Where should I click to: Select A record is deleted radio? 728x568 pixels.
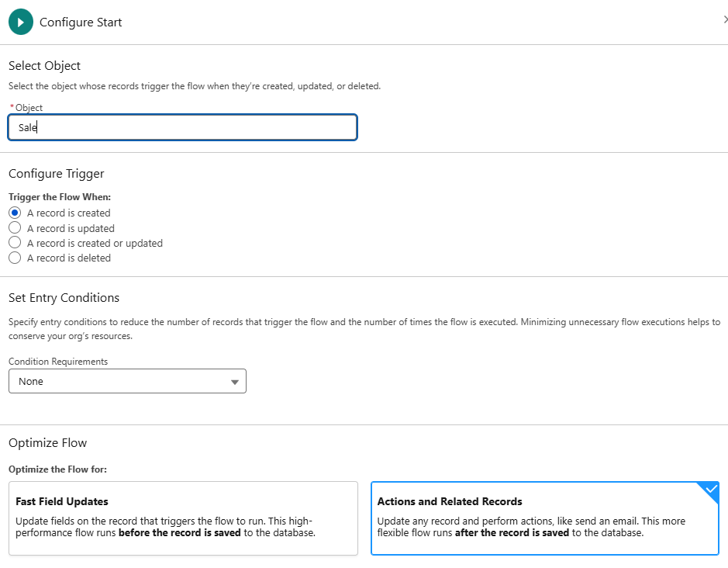15,258
